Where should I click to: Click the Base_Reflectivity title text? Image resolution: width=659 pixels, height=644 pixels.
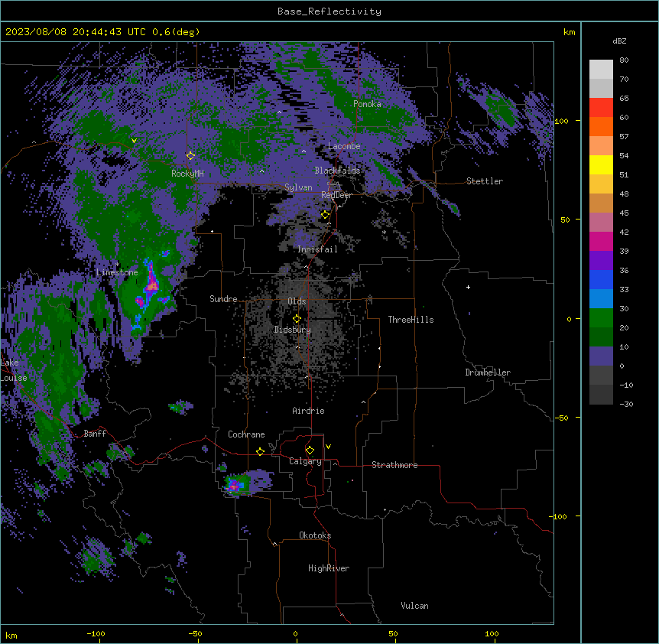329,11
